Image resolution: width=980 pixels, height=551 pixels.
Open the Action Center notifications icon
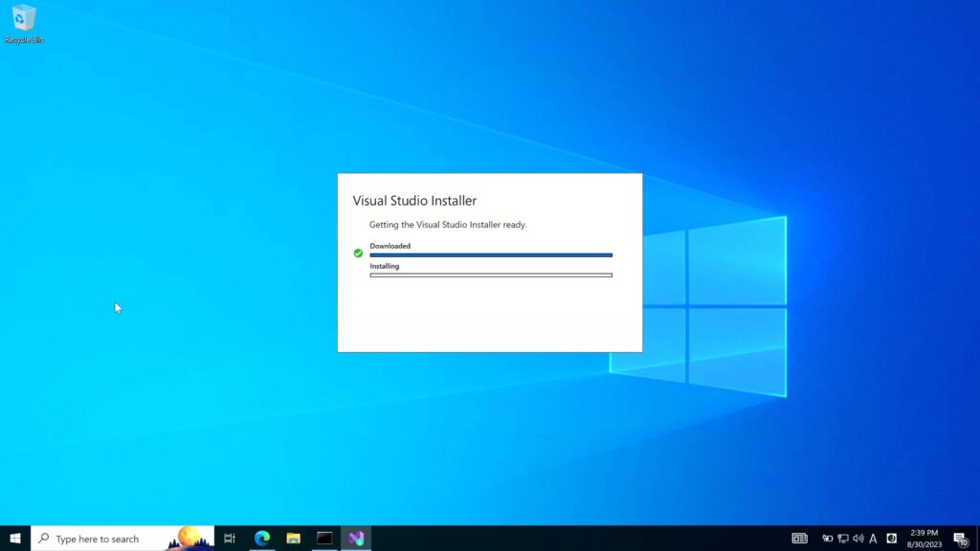click(961, 539)
